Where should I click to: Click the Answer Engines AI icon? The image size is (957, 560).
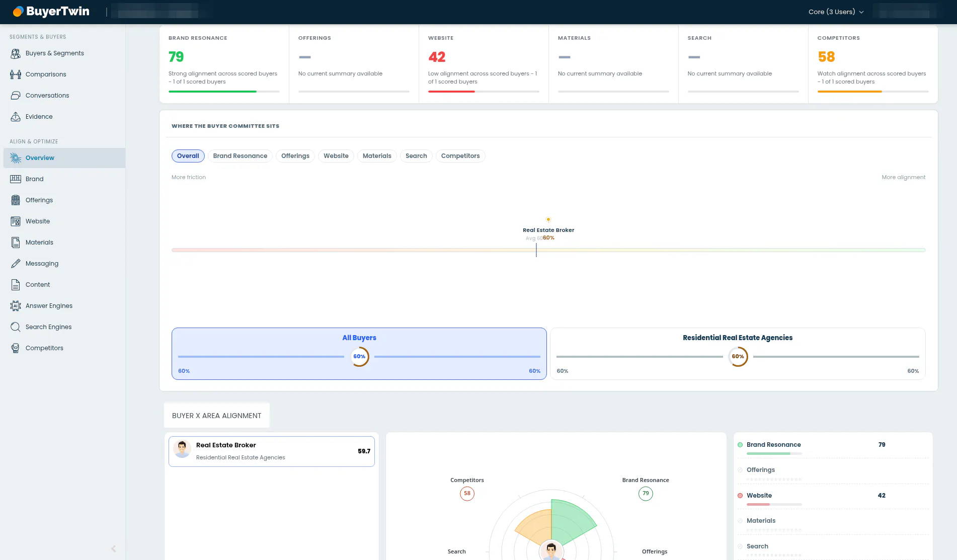(16, 306)
